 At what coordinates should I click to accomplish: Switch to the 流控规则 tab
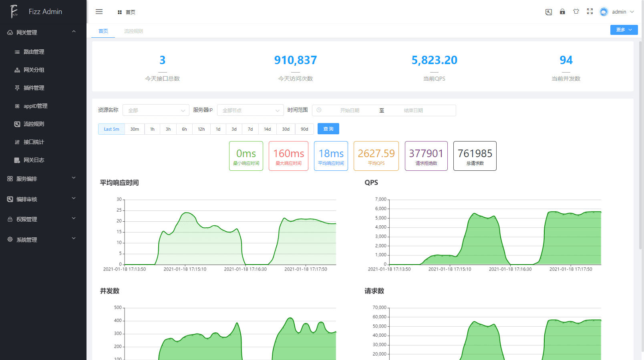click(x=133, y=31)
